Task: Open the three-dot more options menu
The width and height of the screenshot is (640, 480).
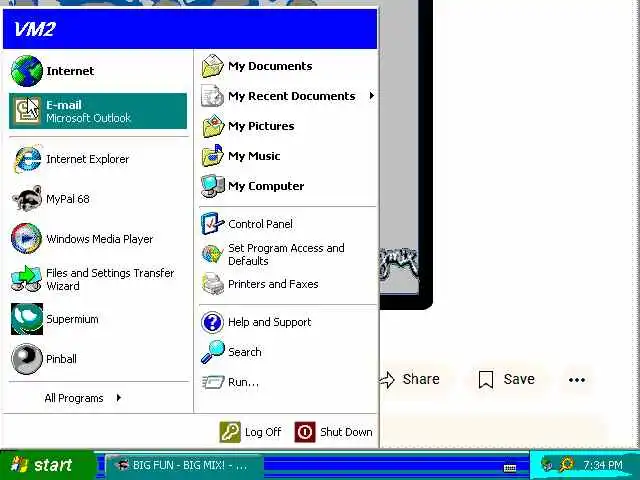Action: point(577,380)
